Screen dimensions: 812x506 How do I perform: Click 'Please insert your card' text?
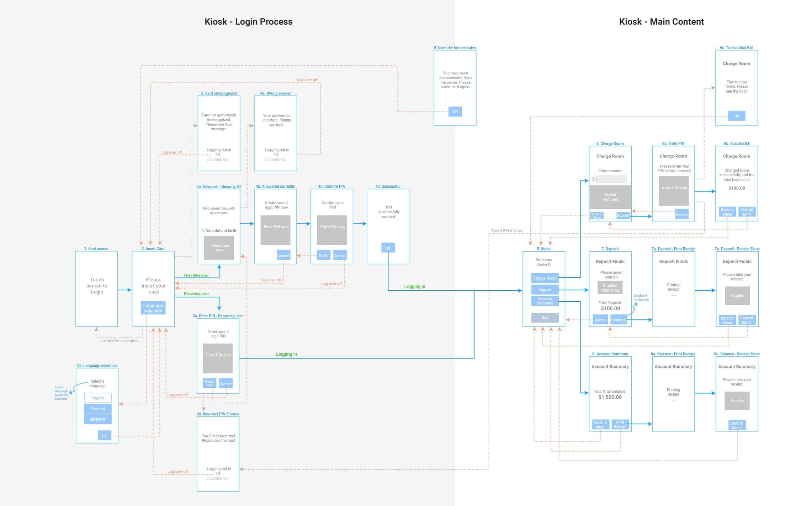click(x=154, y=286)
